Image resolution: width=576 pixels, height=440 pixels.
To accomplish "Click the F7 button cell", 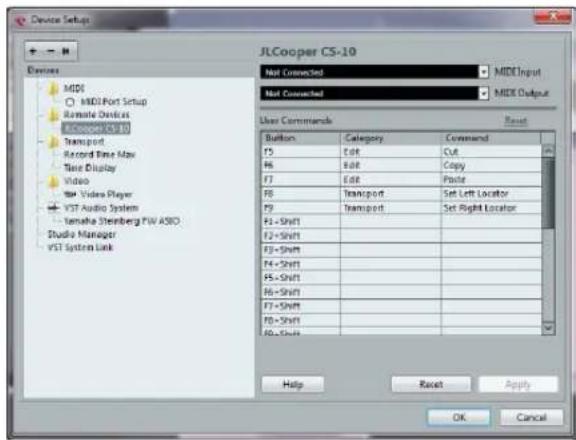I will 301,180.
